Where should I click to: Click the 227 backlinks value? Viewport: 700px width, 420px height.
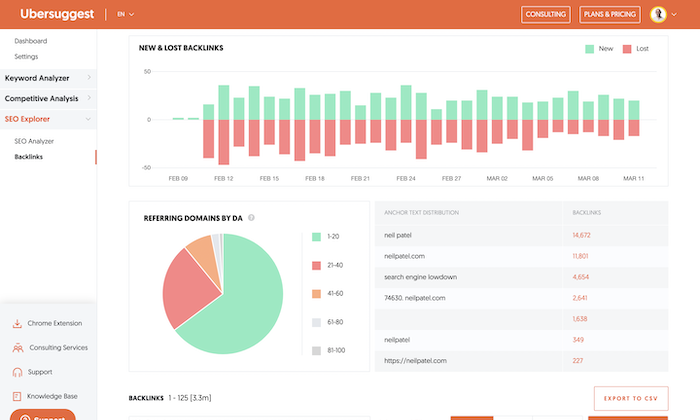pyautogui.click(x=578, y=361)
